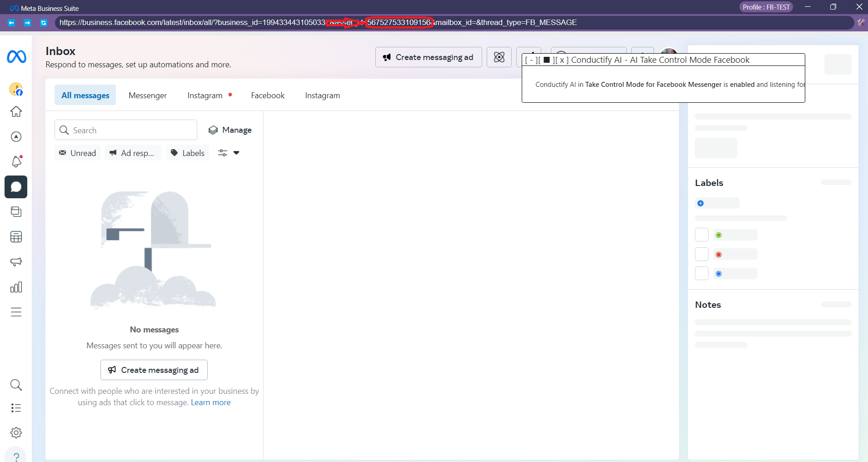
Task: Click the Conductify AI atom icon
Action: click(x=499, y=57)
